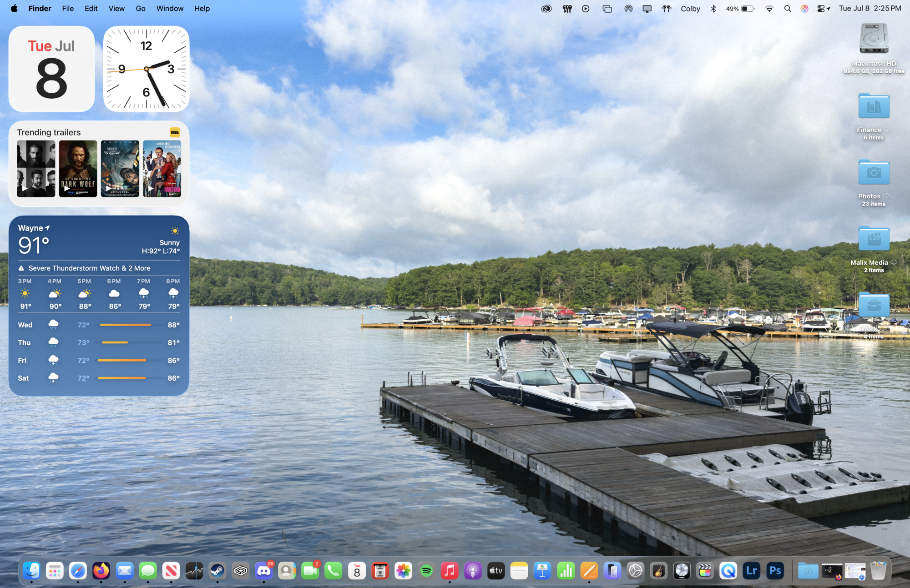The image size is (910, 588).
Task: Open Steam from the Dock
Action: point(217,571)
